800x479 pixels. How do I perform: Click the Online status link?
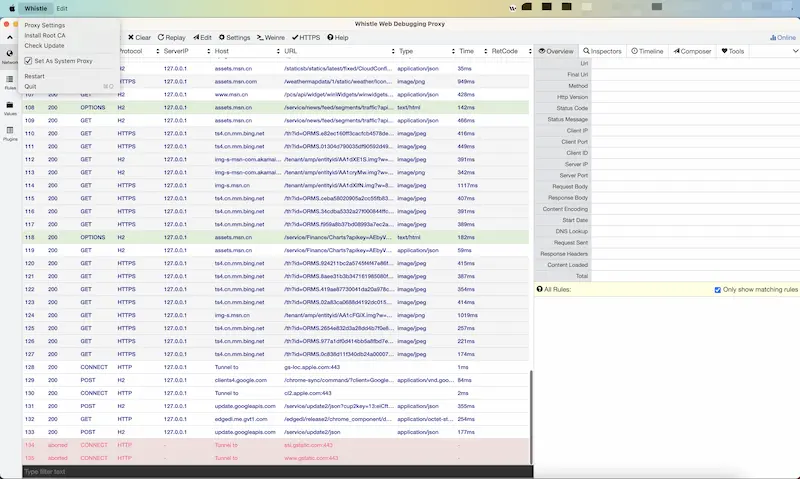point(783,37)
